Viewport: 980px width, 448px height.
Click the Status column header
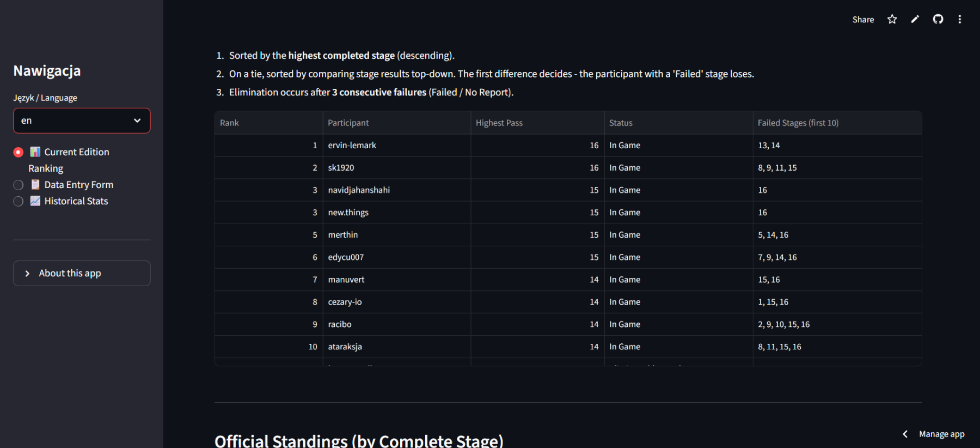pos(621,123)
